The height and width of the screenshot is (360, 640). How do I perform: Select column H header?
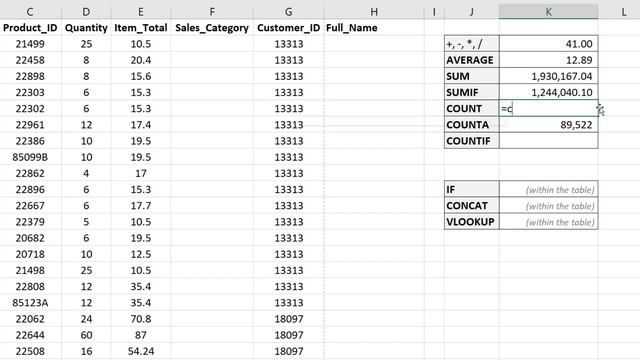click(374, 12)
